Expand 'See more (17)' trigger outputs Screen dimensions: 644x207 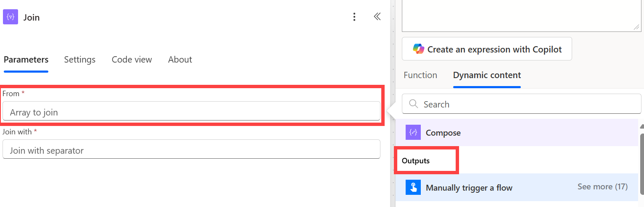(602, 187)
